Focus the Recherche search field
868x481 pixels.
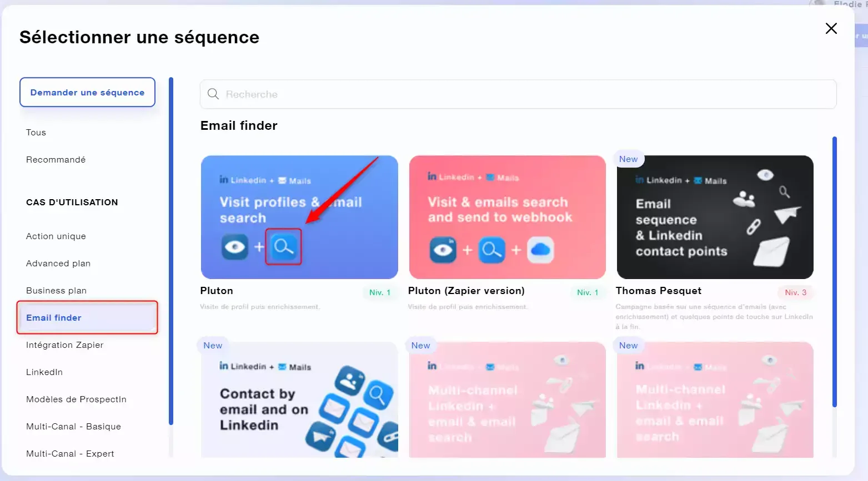pos(518,94)
